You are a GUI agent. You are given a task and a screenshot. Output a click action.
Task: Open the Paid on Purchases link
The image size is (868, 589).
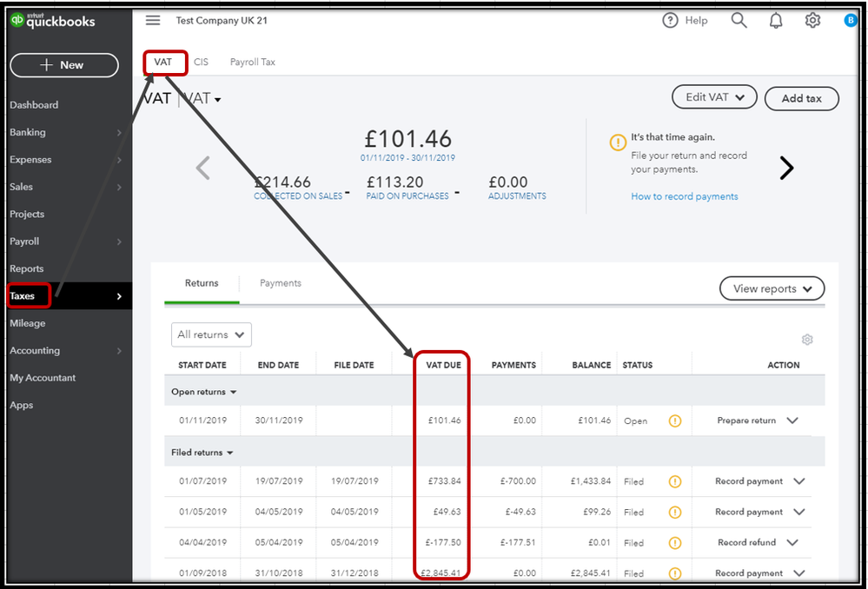[407, 196]
